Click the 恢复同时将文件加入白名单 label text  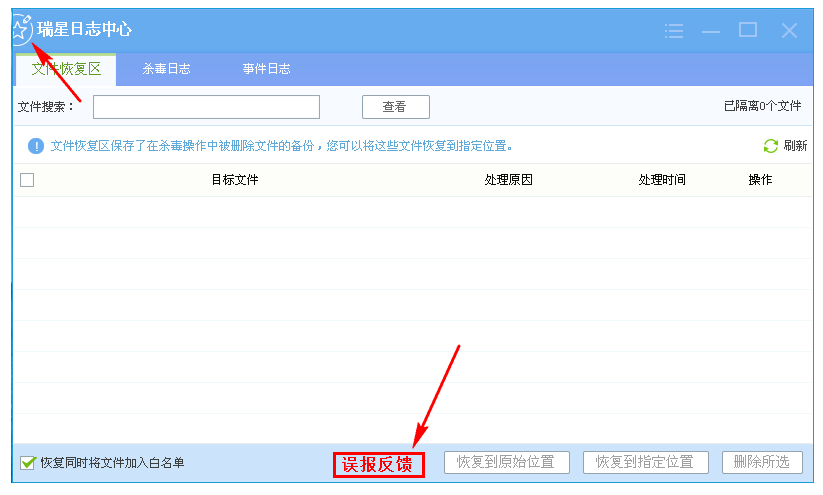point(112,463)
